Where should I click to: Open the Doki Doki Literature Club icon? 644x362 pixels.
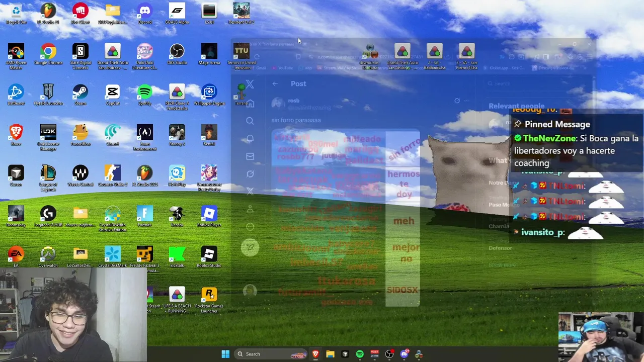(145, 57)
